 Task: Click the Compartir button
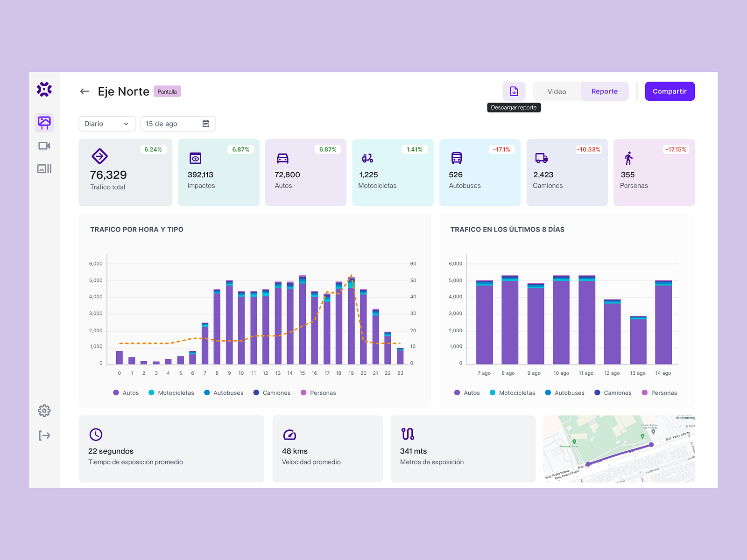click(669, 91)
